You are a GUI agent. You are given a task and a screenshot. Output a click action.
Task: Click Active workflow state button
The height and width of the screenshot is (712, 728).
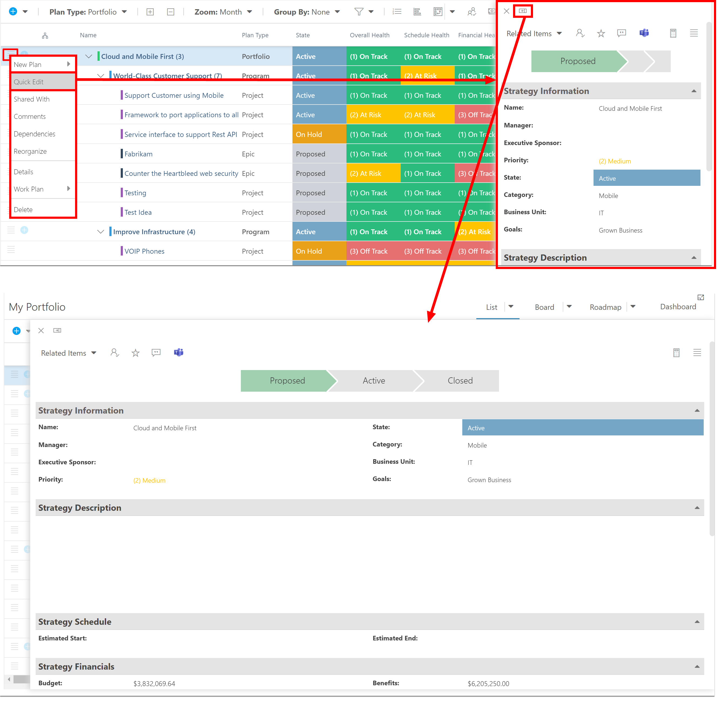tap(373, 380)
